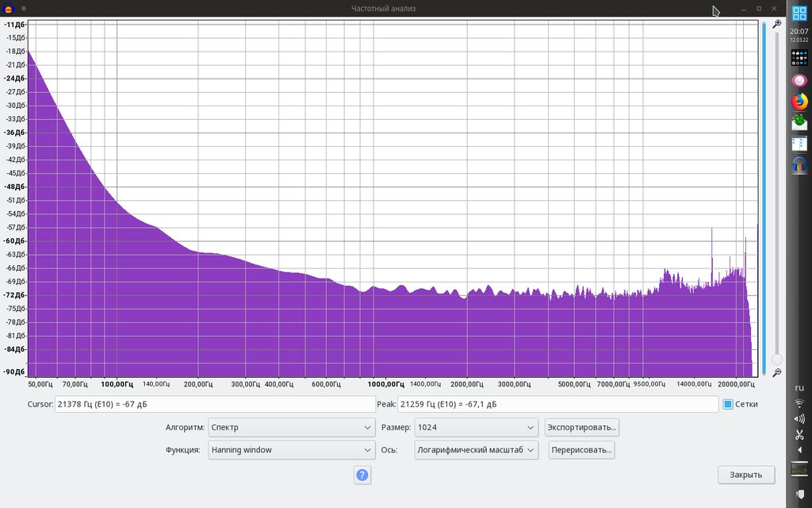
Task: Open the Алгоритм dropdown showing Спектр
Action: [291, 428]
